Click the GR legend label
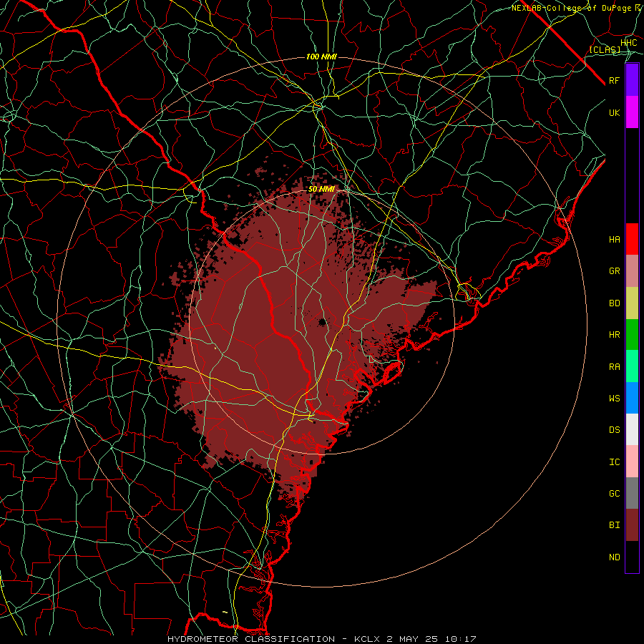644x644 pixels. point(615,271)
